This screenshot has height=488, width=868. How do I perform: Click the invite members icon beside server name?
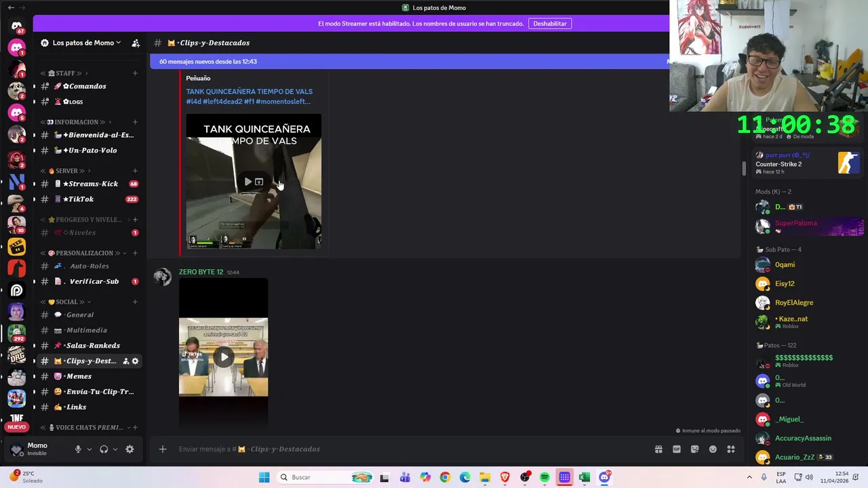pos(136,43)
